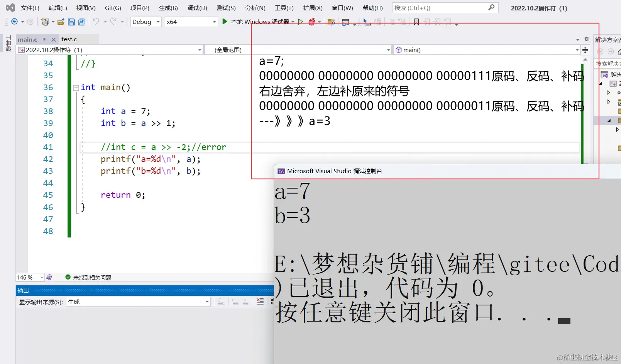This screenshot has height=364, width=621.
Task: Open the 测试(S) menu
Action: [x=226, y=8]
